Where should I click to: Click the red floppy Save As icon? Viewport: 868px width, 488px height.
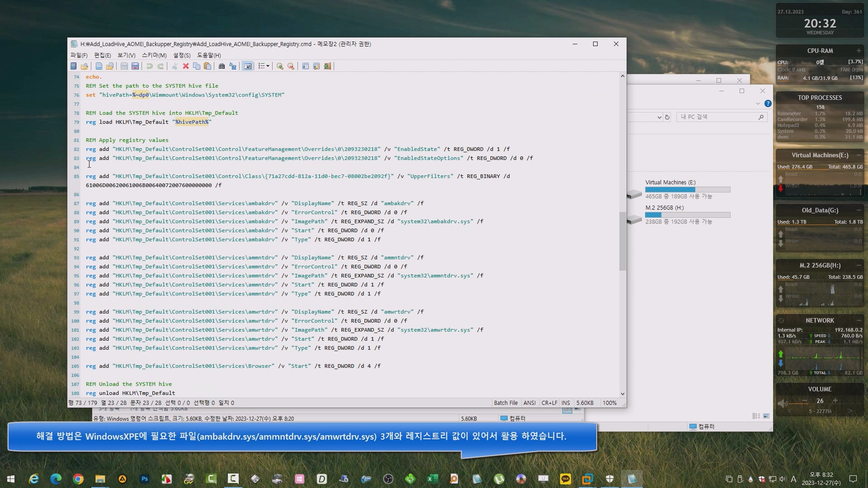[135, 66]
